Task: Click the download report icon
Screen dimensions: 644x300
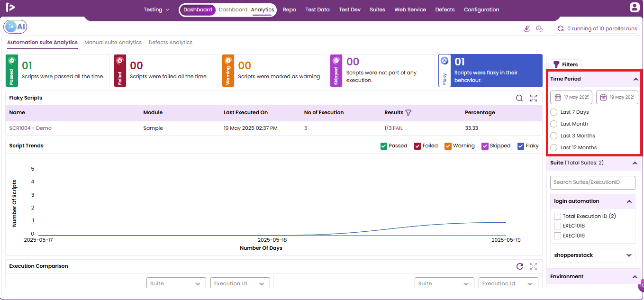Action: 526,28
